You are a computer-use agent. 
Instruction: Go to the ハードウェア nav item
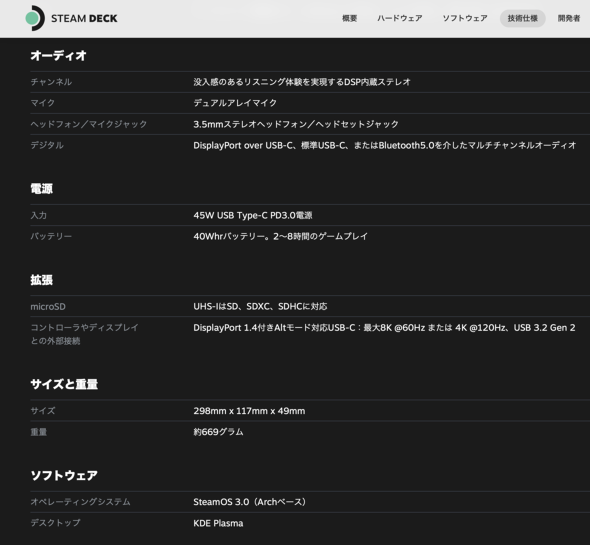400,18
